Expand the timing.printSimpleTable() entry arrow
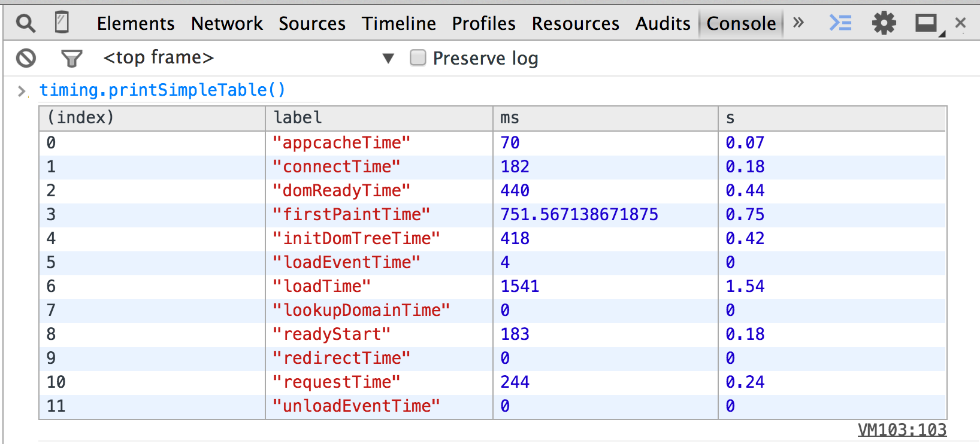980x444 pixels. point(22,91)
